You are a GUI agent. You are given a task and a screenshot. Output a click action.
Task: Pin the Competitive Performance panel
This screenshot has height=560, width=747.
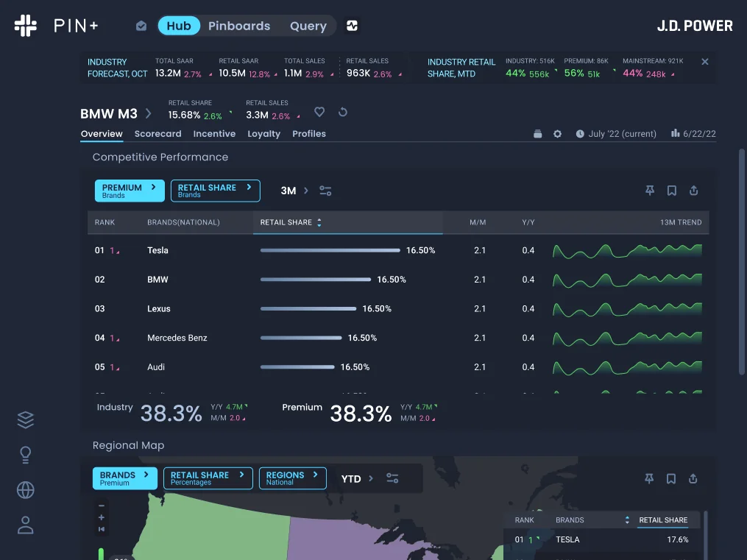649,191
